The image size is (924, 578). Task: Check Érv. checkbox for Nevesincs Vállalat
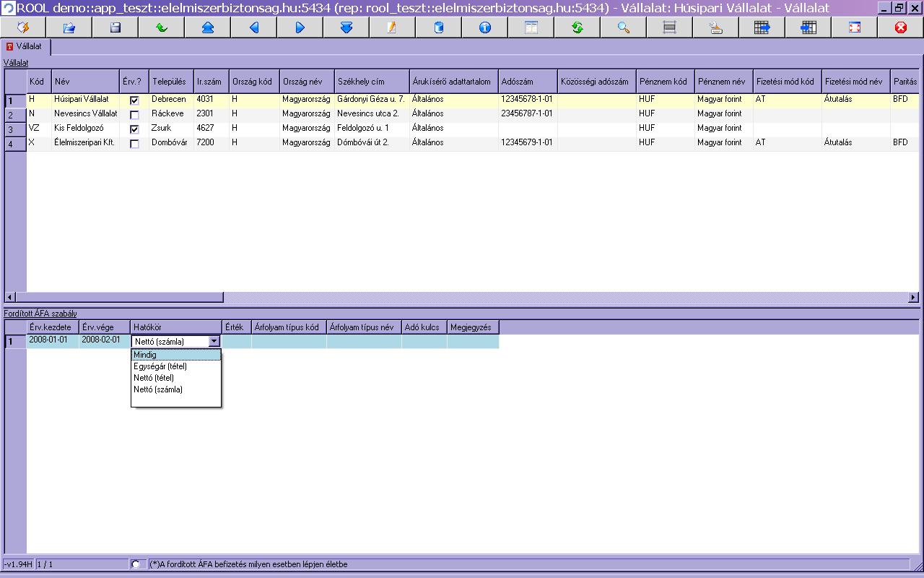(134, 115)
